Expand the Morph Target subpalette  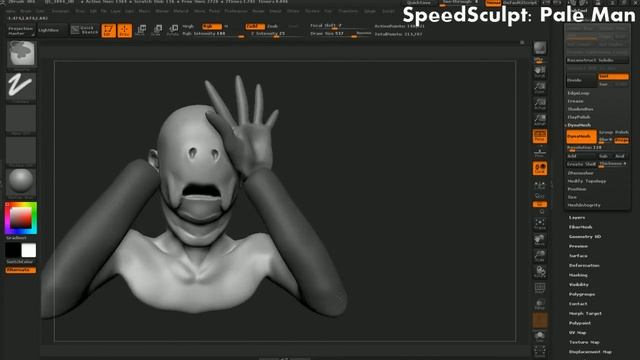[x=585, y=313]
